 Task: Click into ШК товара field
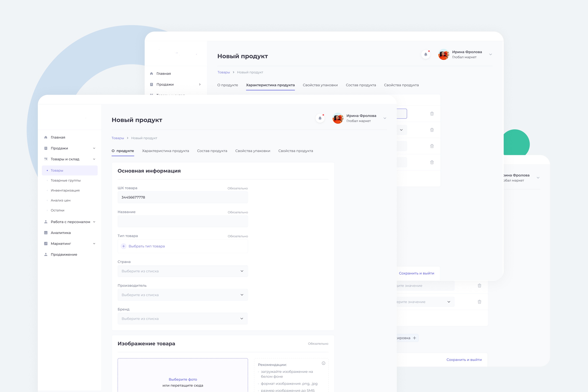point(183,197)
